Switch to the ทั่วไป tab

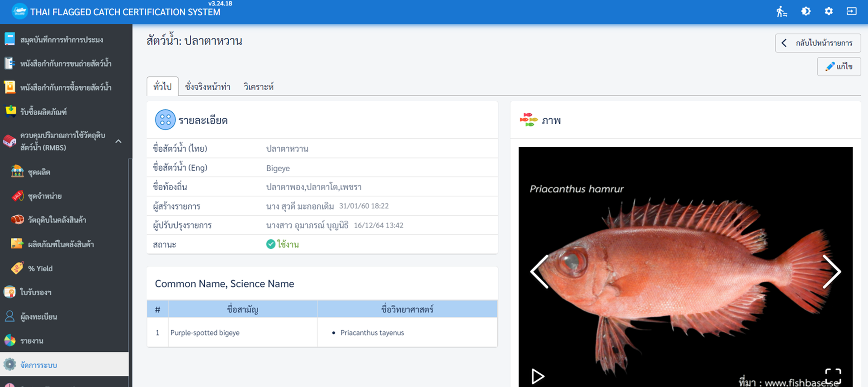tap(162, 86)
